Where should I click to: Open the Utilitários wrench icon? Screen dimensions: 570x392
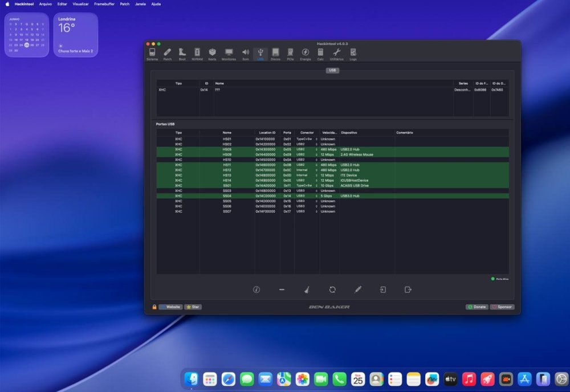[336, 54]
